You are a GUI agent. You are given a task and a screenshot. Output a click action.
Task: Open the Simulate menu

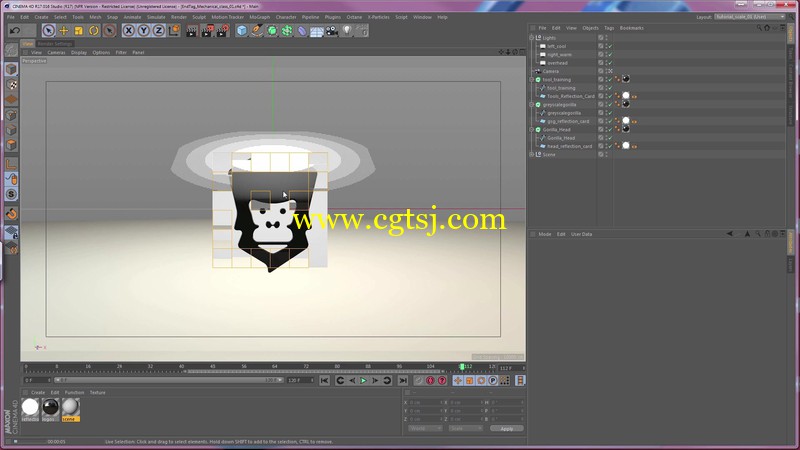pyautogui.click(x=156, y=17)
